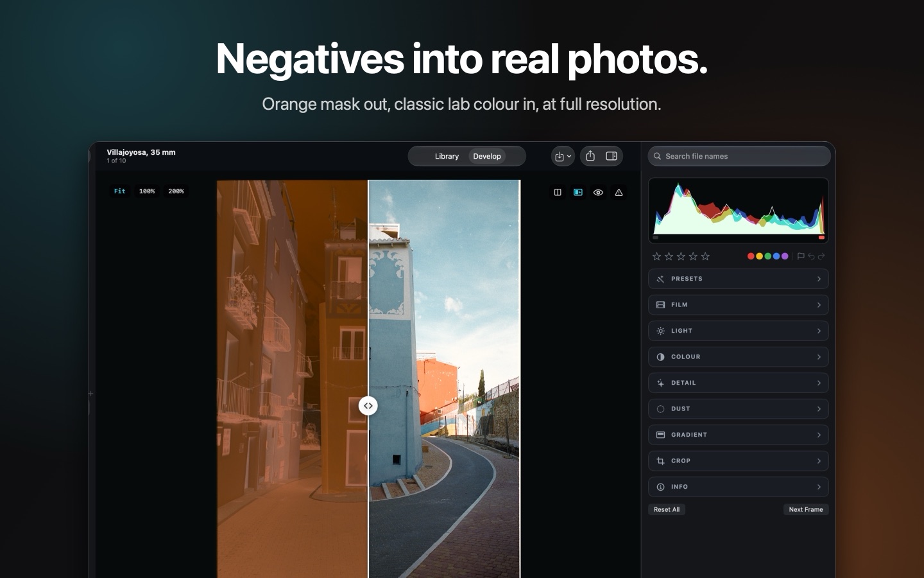Rate the photo five stars
Viewport: 924px width, 578px height.
(705, 256)
